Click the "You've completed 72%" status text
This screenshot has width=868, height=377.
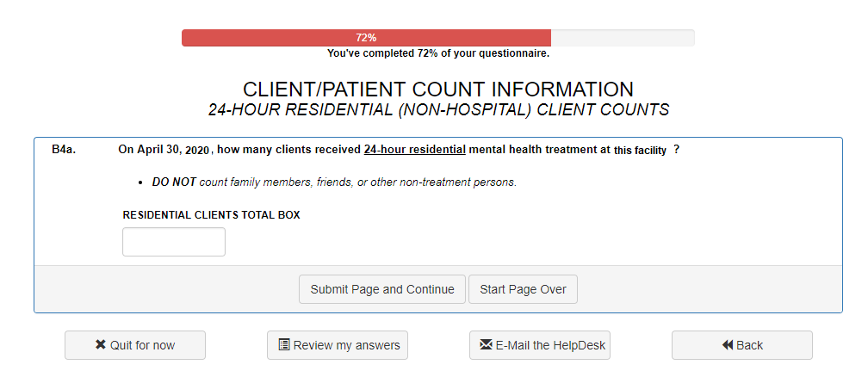click(x=438, y=53)
